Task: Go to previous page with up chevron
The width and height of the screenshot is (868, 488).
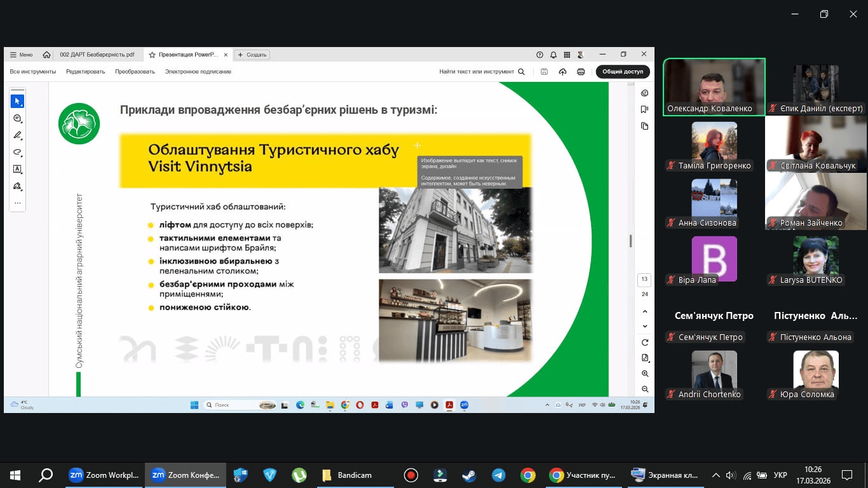Action: pos(645,311)
